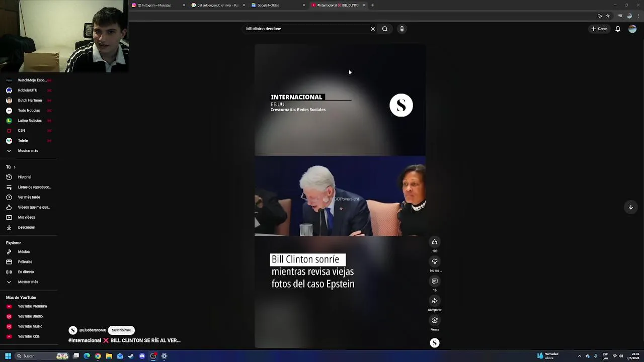The width and height of the screenshot is (644, 362).
Task: Open OBS Studio from taskbar
Action: (153, 356)
